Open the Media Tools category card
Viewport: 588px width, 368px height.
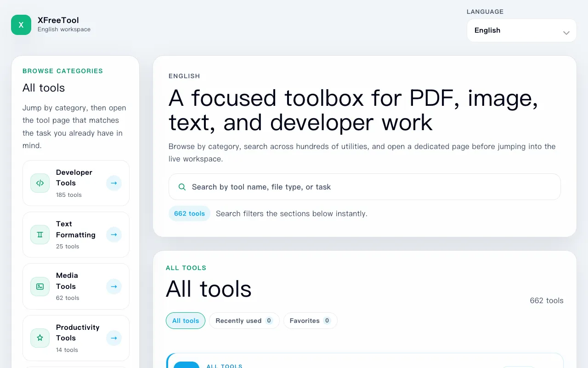(76, 287)
